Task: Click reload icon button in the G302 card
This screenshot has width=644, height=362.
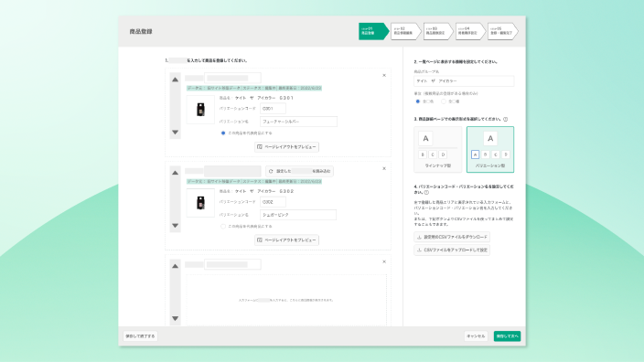Action: click(x=299, y=171)
